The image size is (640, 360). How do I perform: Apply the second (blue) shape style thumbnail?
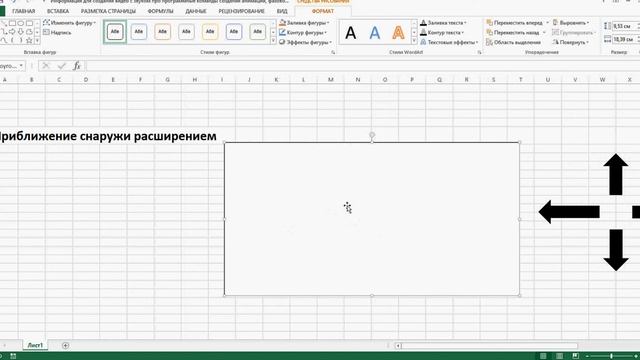(x=139, y=31)
